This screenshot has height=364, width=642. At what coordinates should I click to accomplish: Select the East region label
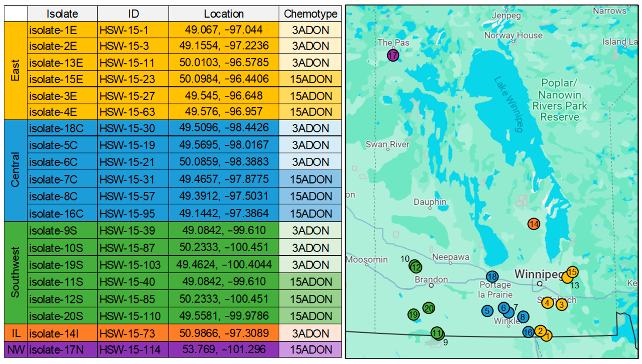click(x=16, y=70)
